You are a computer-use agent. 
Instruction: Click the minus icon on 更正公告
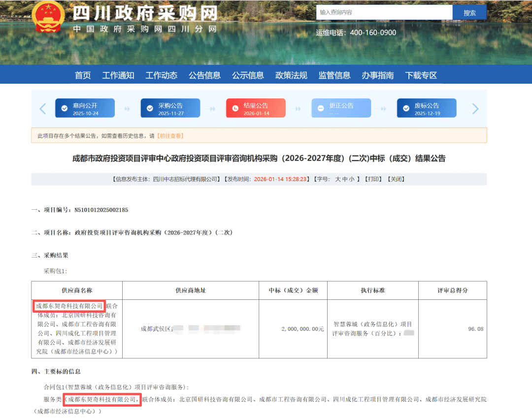(321, 109)
